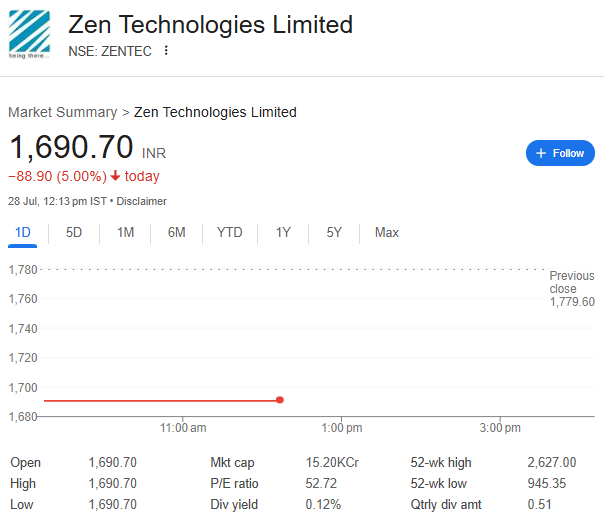Click the Previous close 1,779.60 label
The image size is (604, 512).
click(x=572, y=289)
